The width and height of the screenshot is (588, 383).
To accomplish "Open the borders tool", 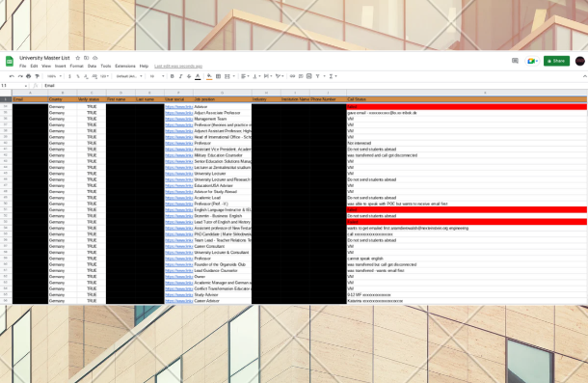I will tap(218, 76).
